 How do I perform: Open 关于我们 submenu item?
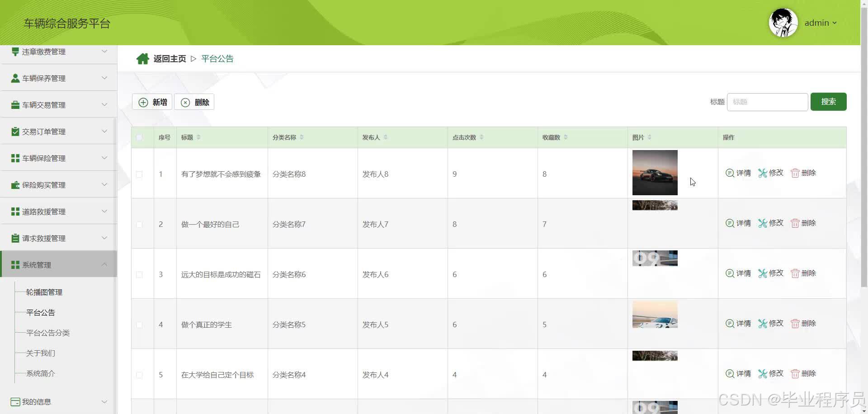point(41,353)
